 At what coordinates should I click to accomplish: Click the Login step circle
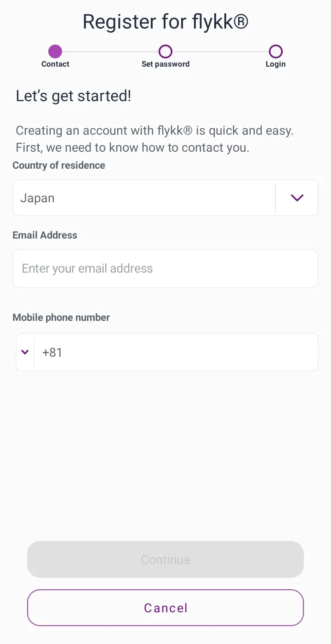coord(275,51)
